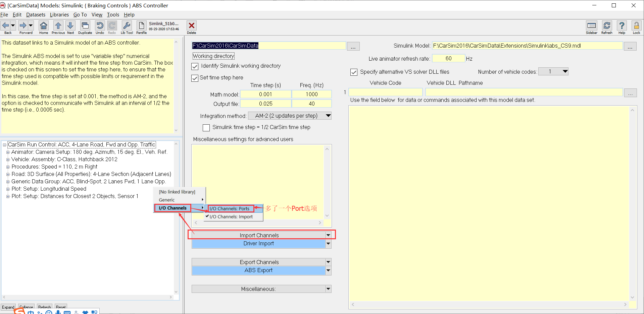Open the Edit menu
The height and width of the screenshot is (314, 644).
pos(17,15)
